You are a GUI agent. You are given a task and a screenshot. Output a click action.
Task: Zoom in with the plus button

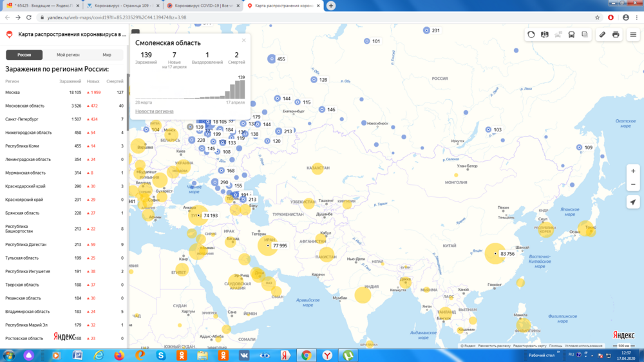[633, 171]
